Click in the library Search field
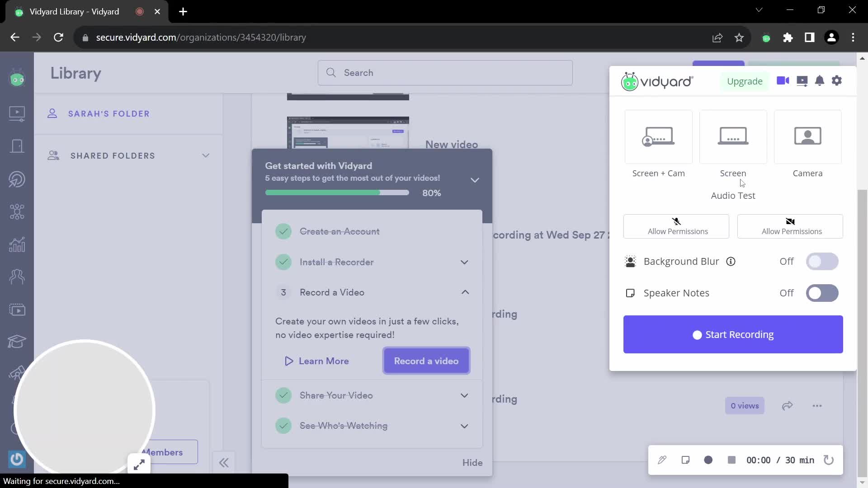Screen dimensions: 868x488 tap(445, 73)
